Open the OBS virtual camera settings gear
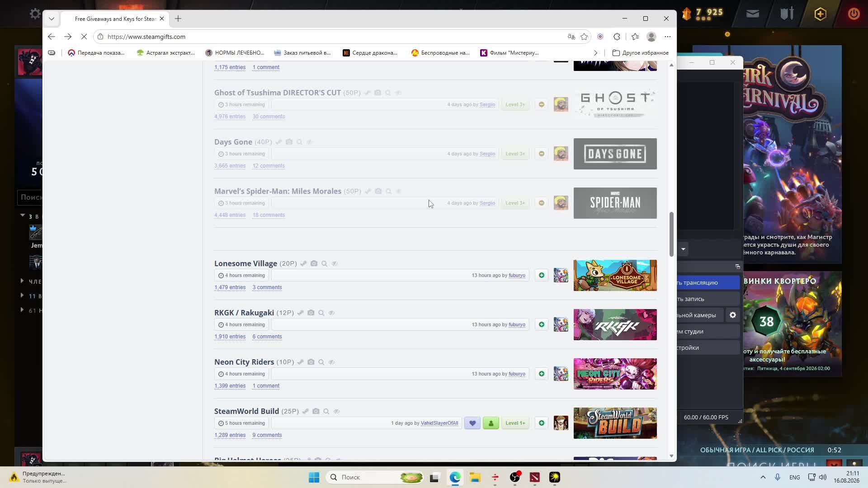Viewport: 868px width, 488px height. pyautogui.click(x=733, y=315)
